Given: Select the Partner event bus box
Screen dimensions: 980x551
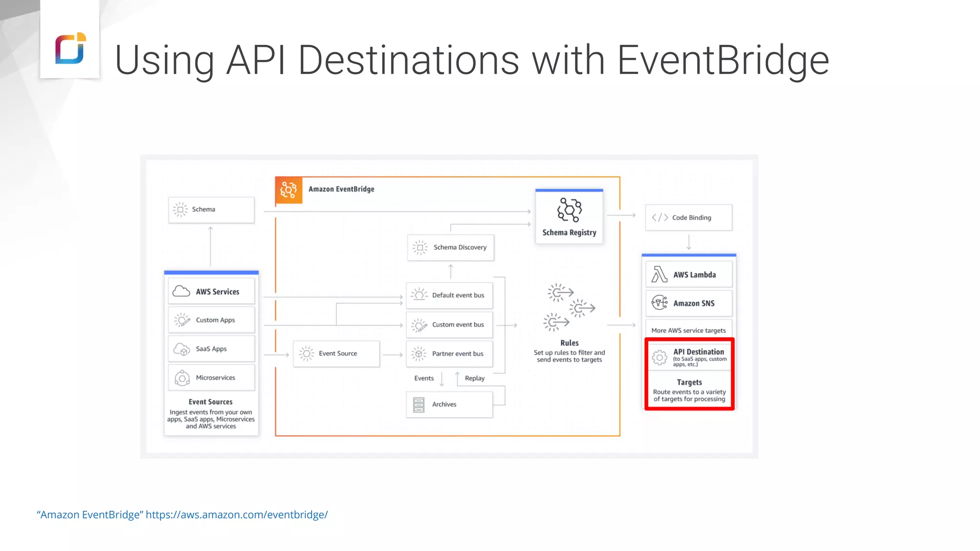Looking at the screenshot, I should point(449,354).
